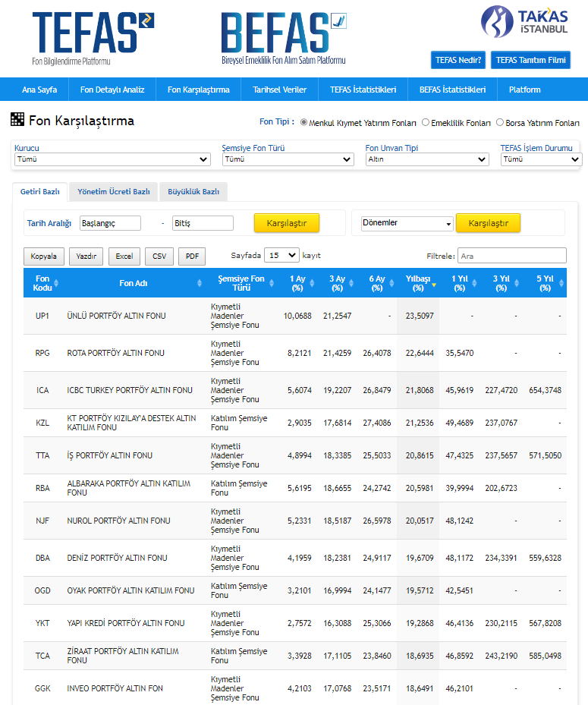Open the Dönemler dropdown

tap(407, 223)
